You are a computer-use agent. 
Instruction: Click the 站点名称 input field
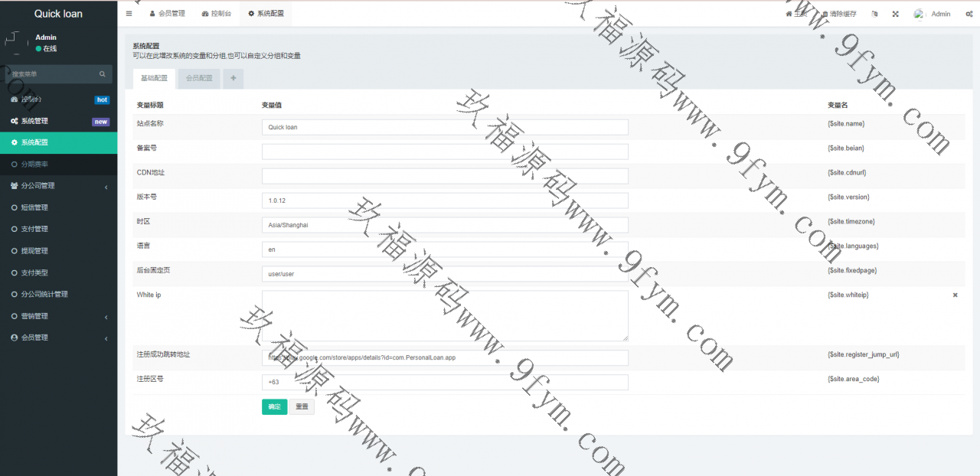pyautogui.click(x=444, y=127)
